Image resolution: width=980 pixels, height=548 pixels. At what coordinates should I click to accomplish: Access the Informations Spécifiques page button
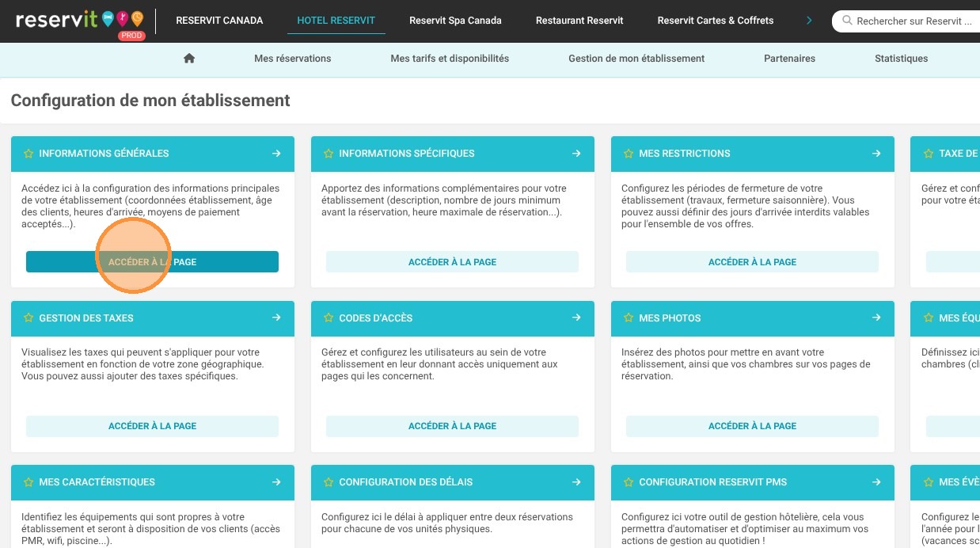452,262
